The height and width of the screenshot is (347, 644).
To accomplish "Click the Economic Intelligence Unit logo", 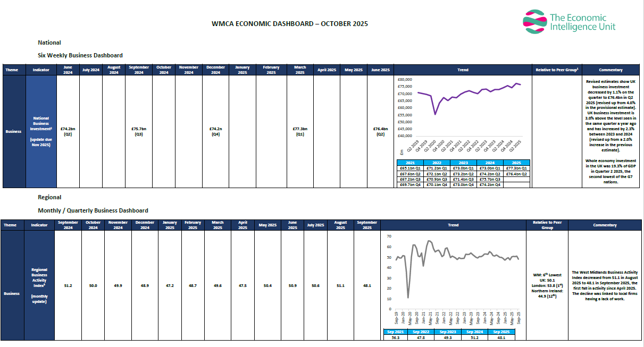I will coord(569,22).
